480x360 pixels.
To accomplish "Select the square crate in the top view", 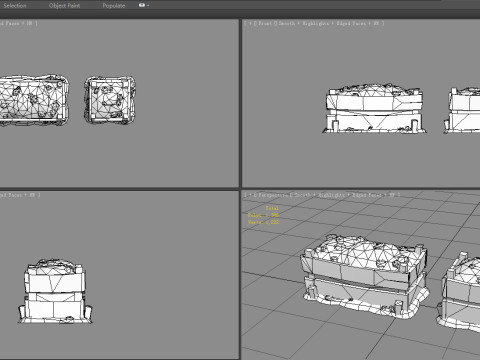I will [110, 100].
